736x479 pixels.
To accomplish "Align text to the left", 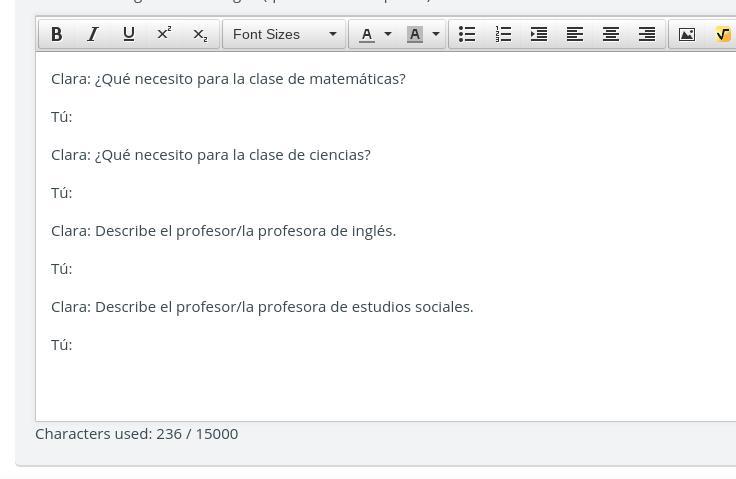I will click(x=575, y=34).
